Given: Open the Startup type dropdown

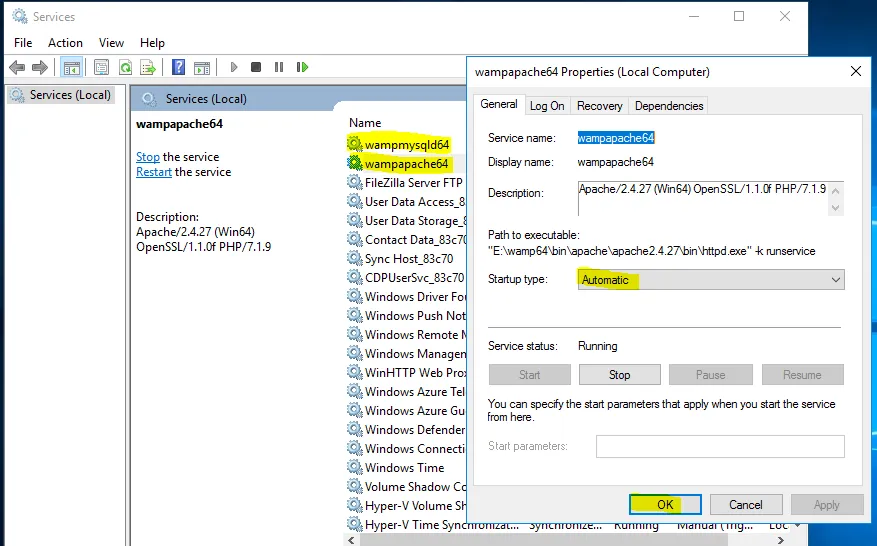Looking at the screenshot, I should click(710, 280).
